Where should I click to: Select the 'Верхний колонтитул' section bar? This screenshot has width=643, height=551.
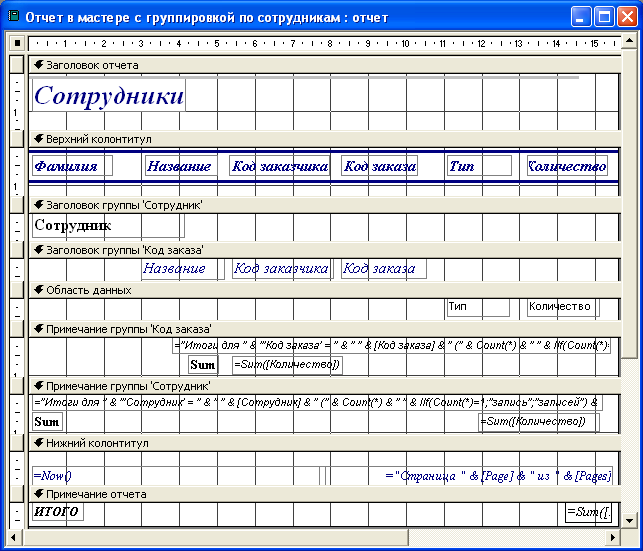[x=325, y=139]
